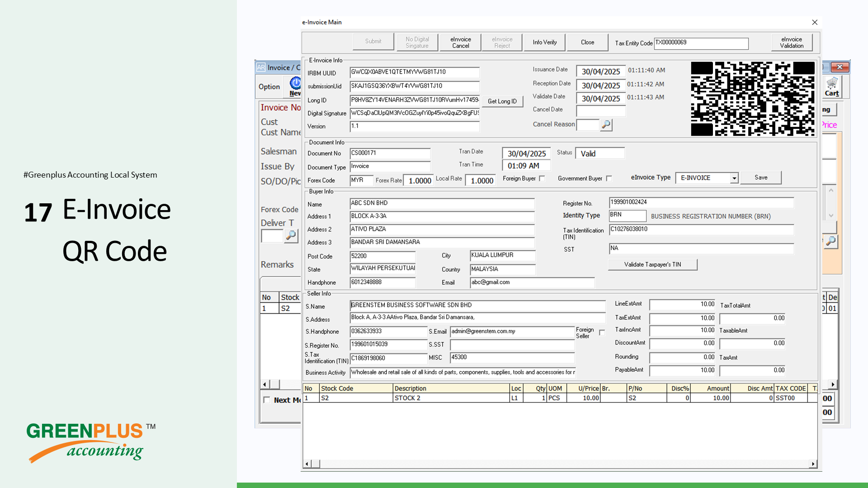This screenshot has width=868, height=488.
Task: Click the Tax Entity Code input field
Action: click(x=701, y=43)
